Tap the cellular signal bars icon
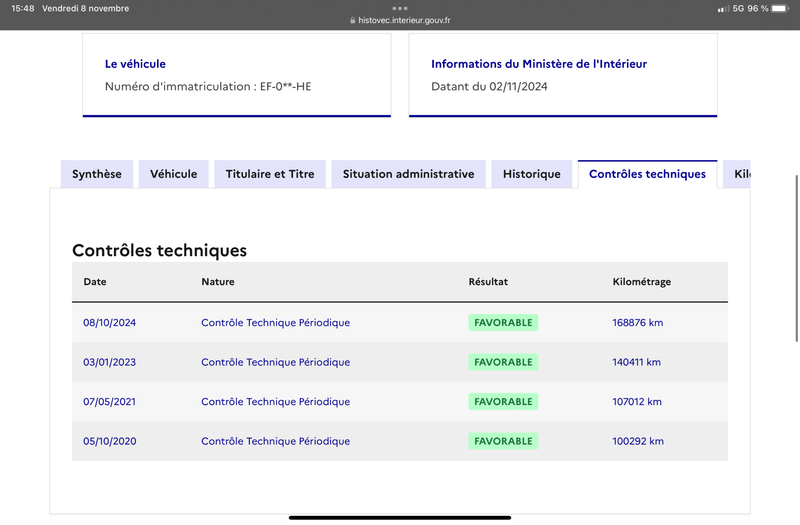 click(722, 9)
